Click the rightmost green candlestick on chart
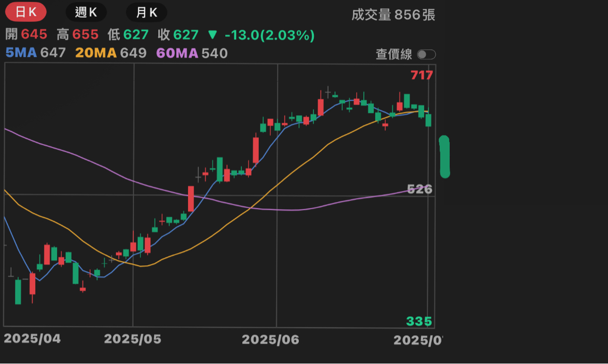Screen dimensions: 608x364 pyautogui.click(x=428, y=120)
